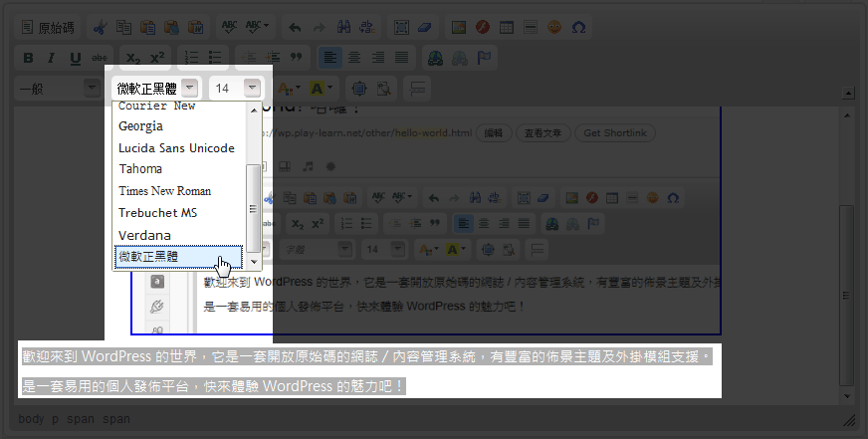The height and width of the screenshot is (439, 868).
Task: Click the Paste clipboard icon
Action: pos(147,27)
